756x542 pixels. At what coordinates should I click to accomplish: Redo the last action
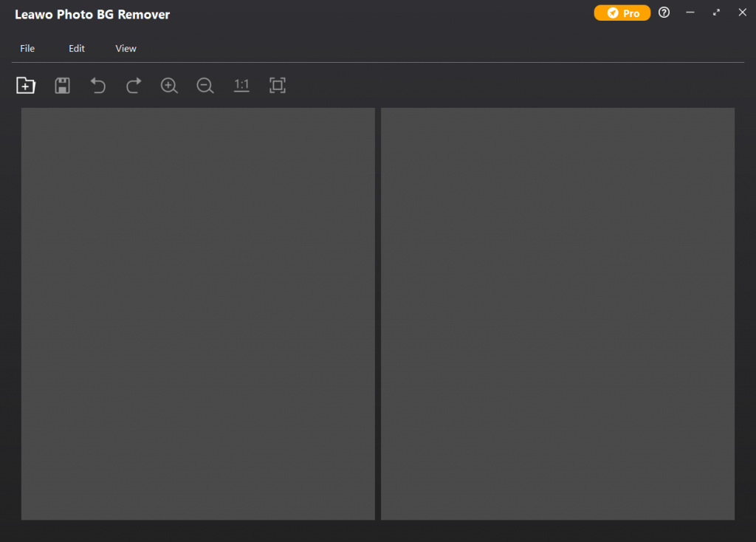point(133,85)
